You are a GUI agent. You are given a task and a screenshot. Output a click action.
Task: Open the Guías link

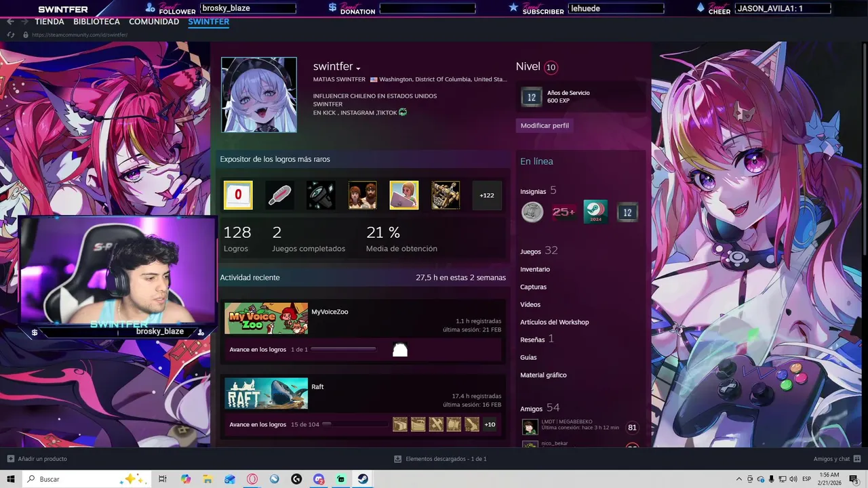(528, 357)
